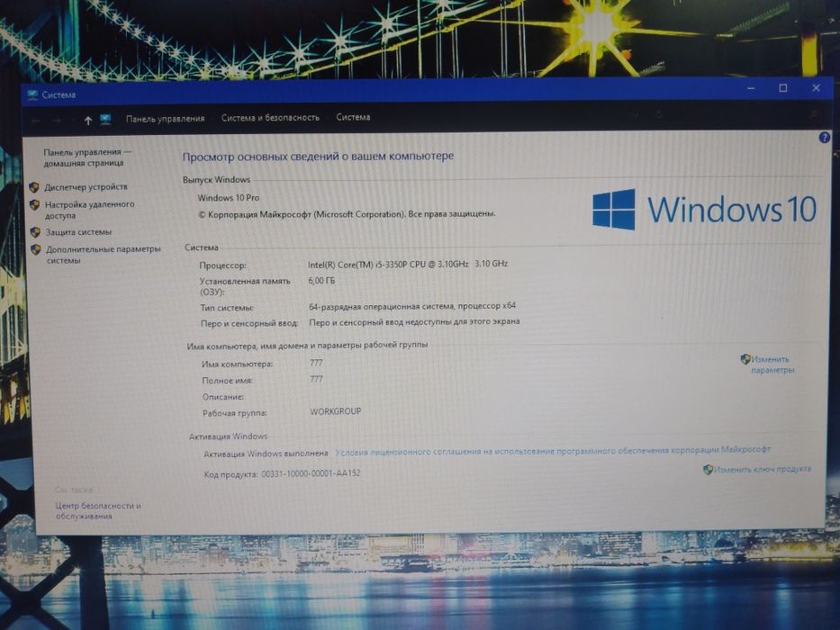Click shield icon beside Настройка удаленного доступа
This screenshot has height=630, width=840.
coord(35,204)
